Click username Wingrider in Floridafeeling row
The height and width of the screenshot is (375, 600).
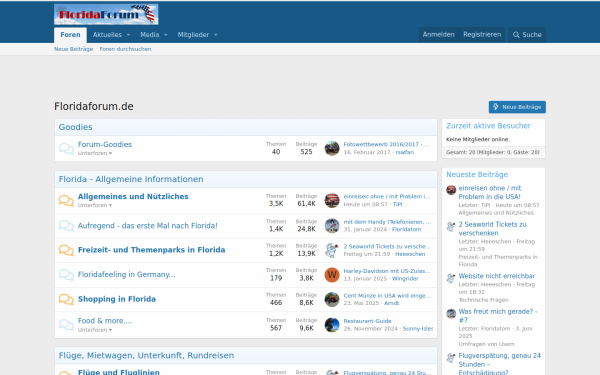click(405, 279)
